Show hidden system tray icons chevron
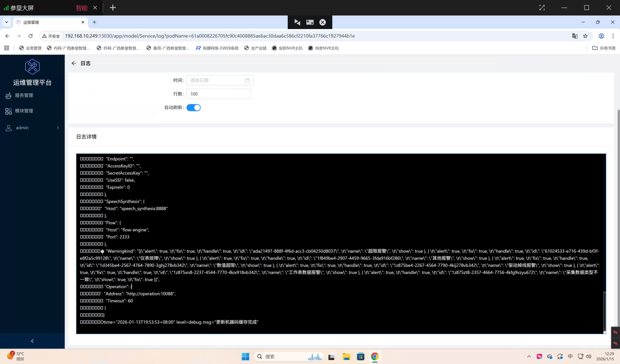 click(x=529, y=357)
